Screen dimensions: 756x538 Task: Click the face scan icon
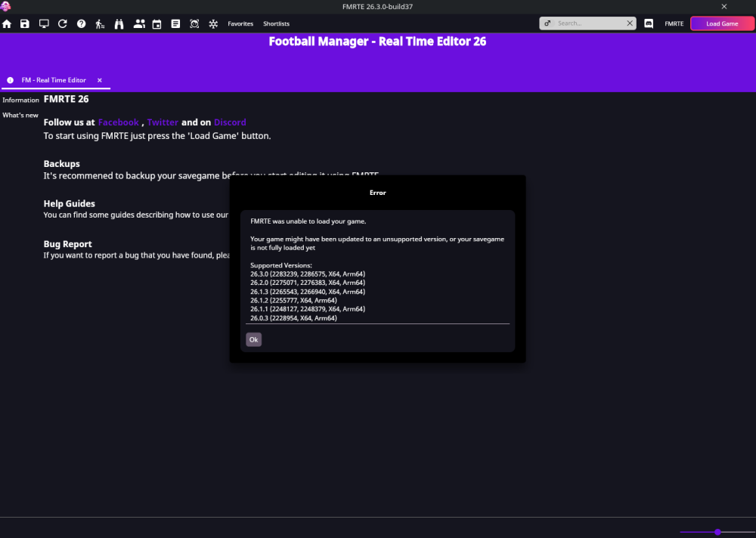click(194, 23)
